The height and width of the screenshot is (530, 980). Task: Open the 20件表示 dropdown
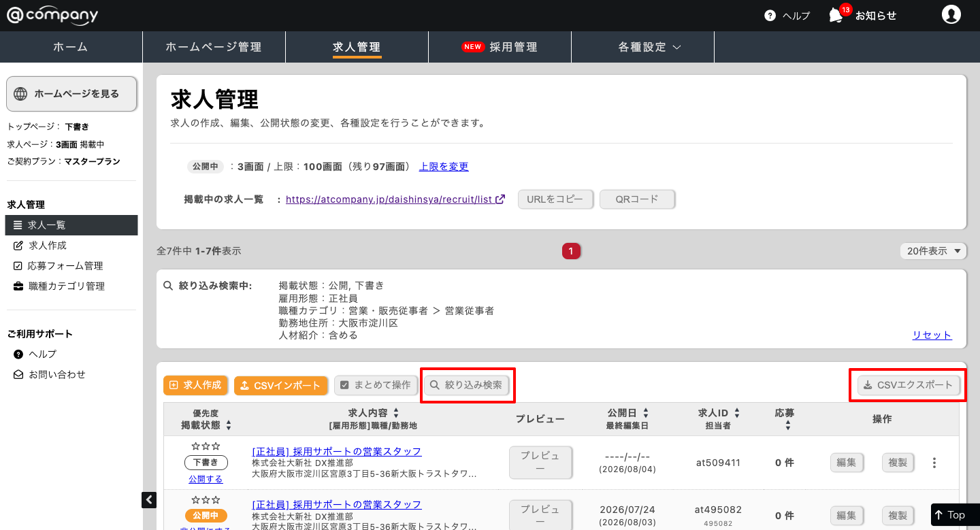(933, 251)
